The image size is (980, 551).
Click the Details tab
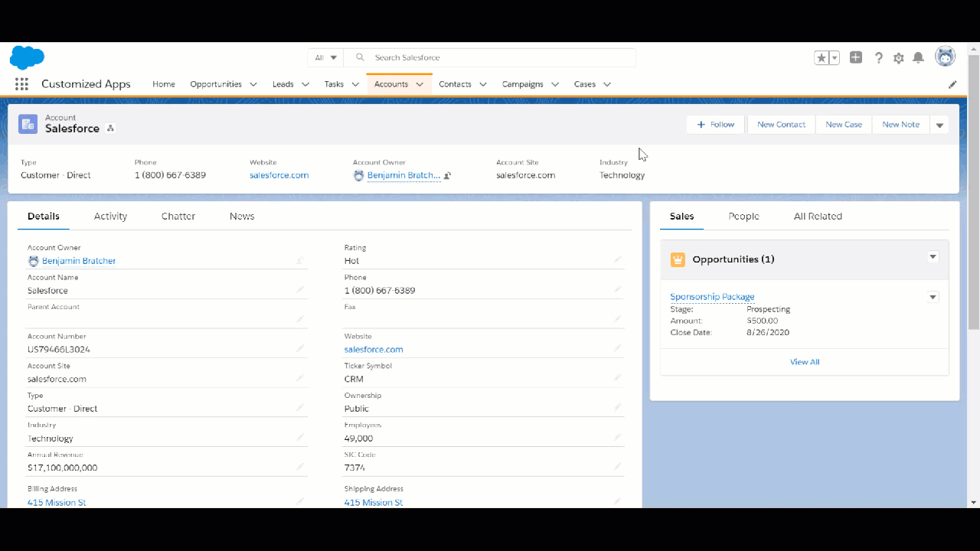pos(44,217)
